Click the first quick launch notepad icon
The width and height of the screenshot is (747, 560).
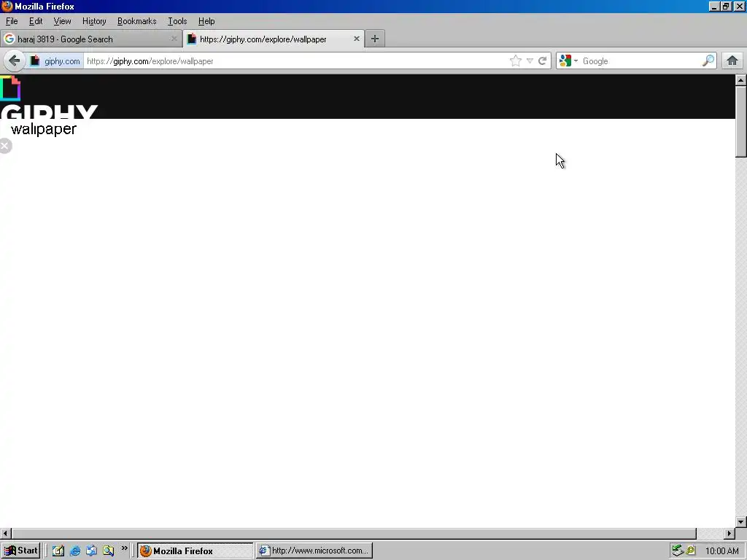click(x=58, y=551)
